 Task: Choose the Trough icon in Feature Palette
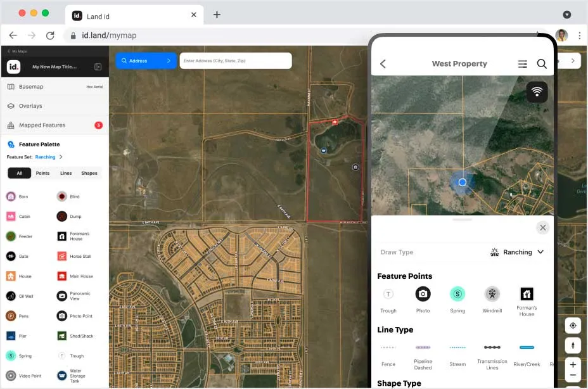tap(62, 355)
